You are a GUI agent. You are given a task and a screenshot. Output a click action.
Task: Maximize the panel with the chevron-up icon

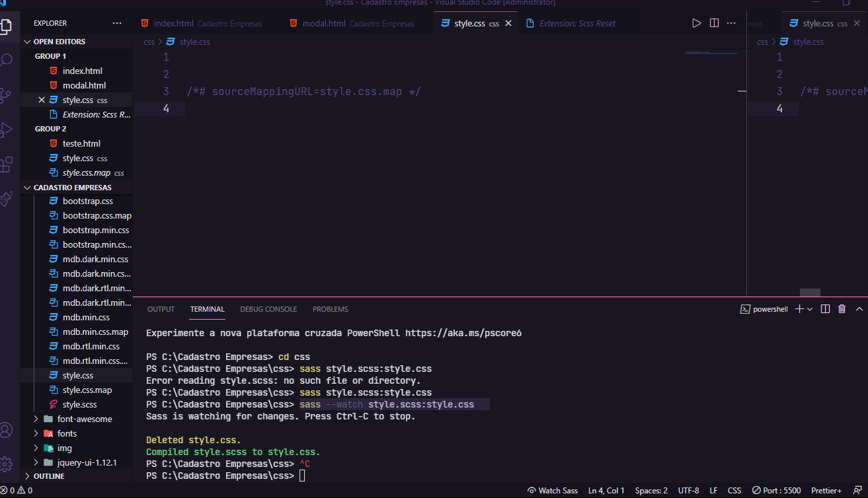859,309
